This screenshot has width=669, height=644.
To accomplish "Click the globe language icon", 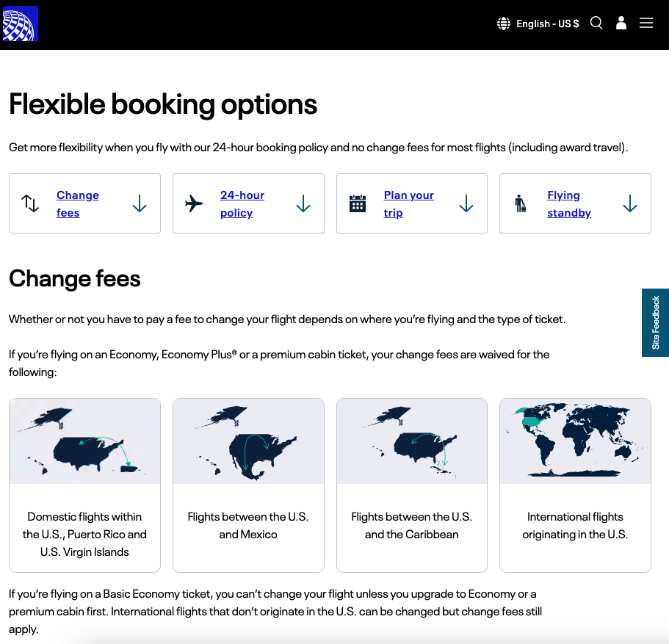I will (x=503, y=23).
